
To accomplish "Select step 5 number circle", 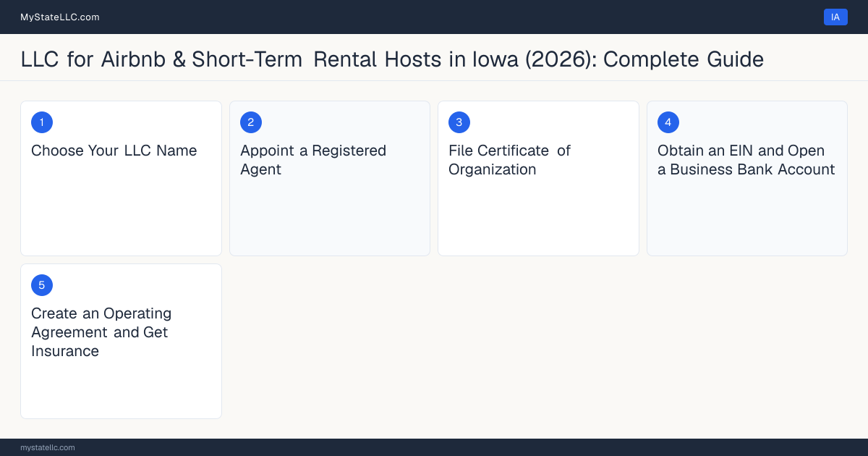I will coord(42,285).
